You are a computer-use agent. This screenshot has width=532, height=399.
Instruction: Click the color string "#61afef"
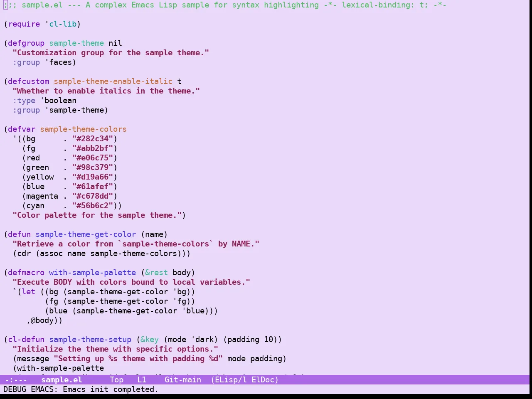click(92, 187)
